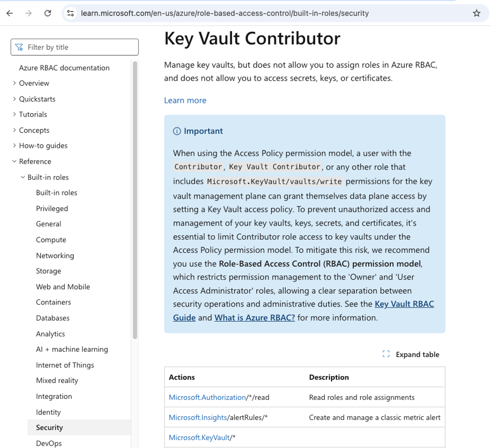The height and width of the screenshot is (448, 491).
Task: Select Networking in the sidebar navigation
Action: click(55, 256)
